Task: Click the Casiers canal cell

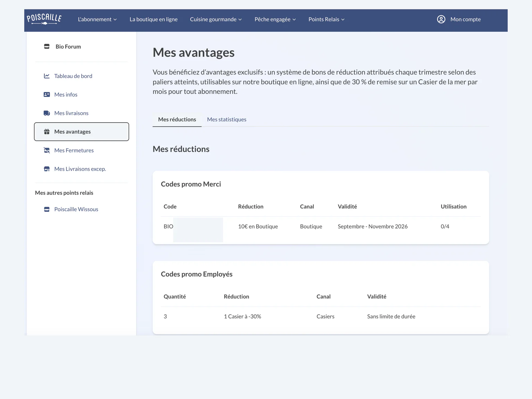Action: click(x=326, y=317)
